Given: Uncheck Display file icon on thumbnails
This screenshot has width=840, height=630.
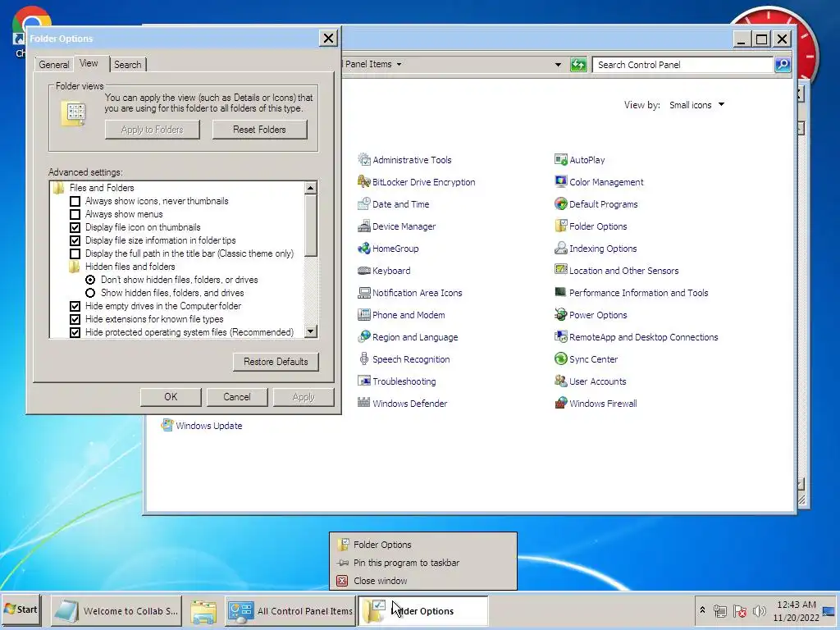Looking at the screenshot, I should pos(75,228).
